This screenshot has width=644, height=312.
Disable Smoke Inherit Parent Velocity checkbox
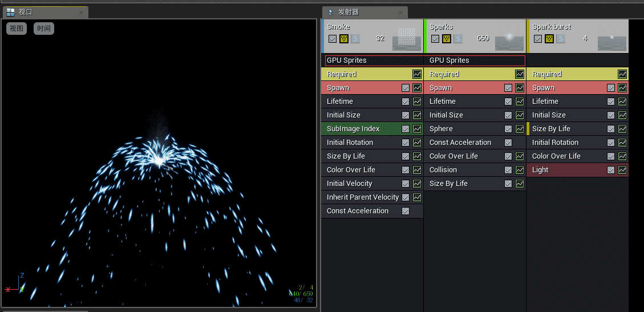point(406,197)
